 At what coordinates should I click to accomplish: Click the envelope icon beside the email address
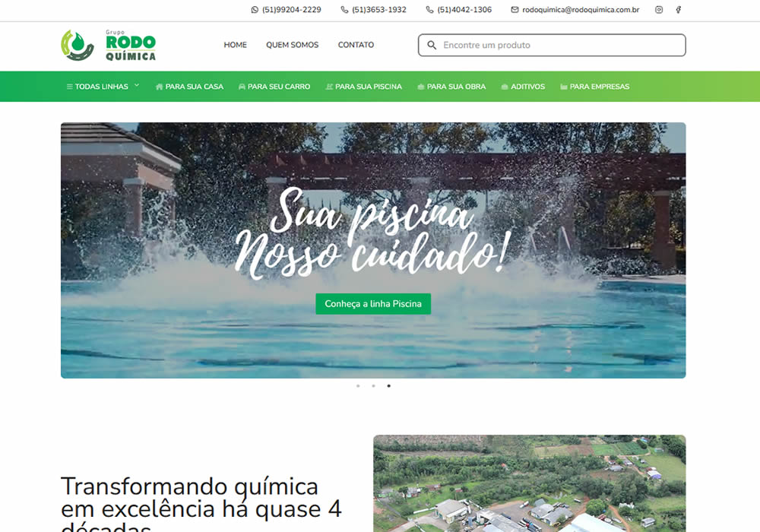pyautogui.click(x=515, y=10)
